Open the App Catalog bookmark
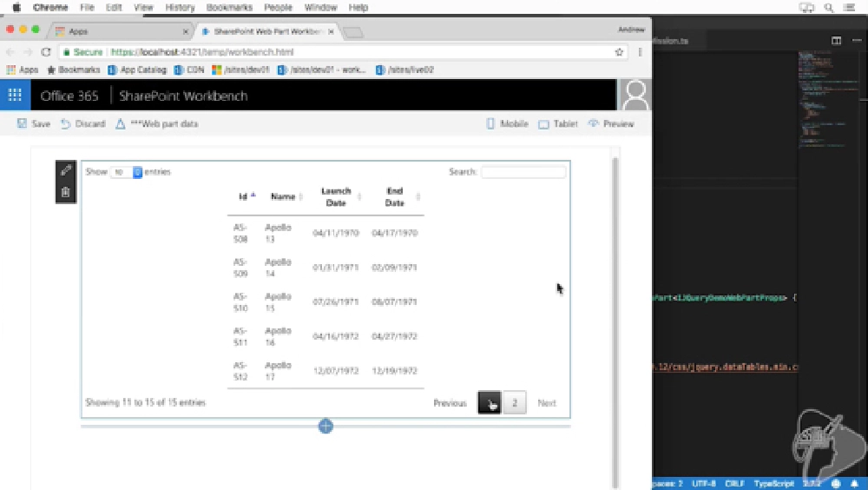 [x=137, y=70]
